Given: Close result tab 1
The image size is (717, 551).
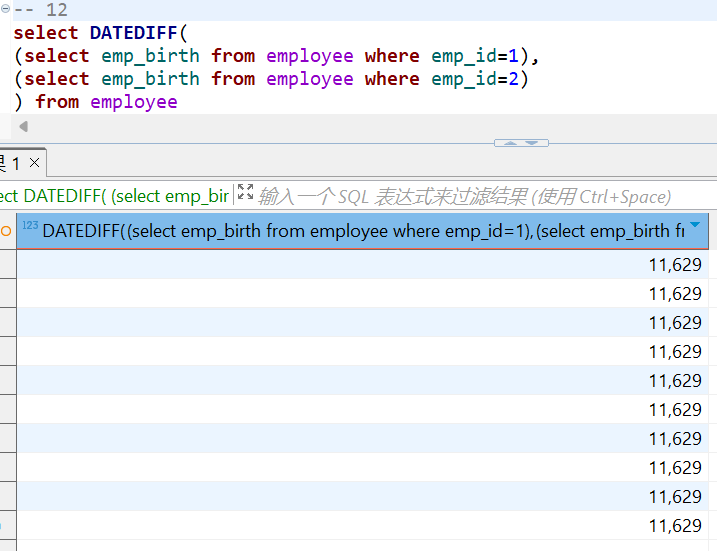Looking at the screenshot, I should tap(35, 162).
